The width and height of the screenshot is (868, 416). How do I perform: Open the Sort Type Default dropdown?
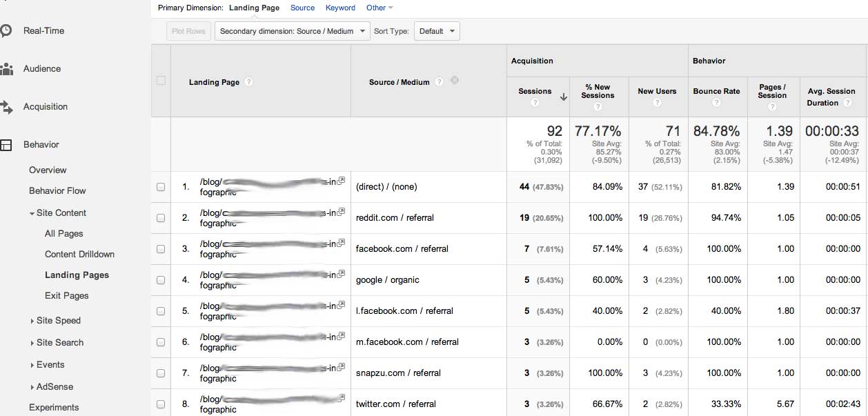[437, 31]
